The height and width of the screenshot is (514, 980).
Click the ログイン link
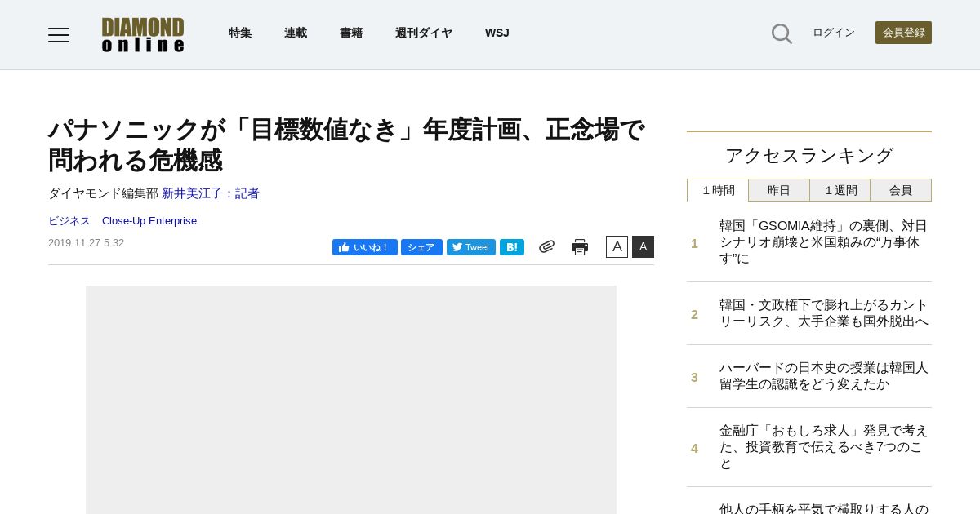[834, 33]
